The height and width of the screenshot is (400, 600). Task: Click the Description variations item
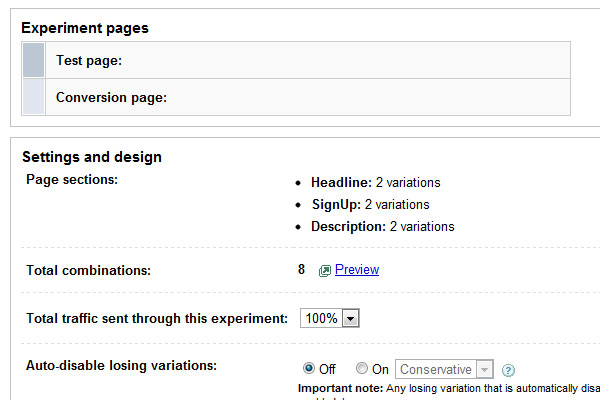pyautogui.click(x=382, y=227)
